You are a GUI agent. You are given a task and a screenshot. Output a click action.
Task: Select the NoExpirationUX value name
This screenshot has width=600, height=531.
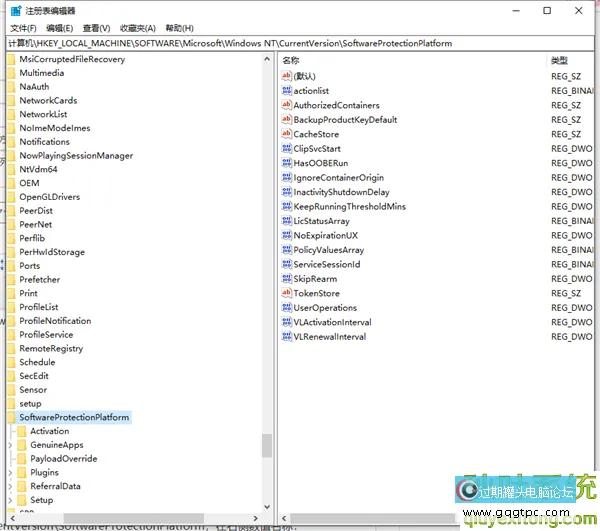coord(326,236)
